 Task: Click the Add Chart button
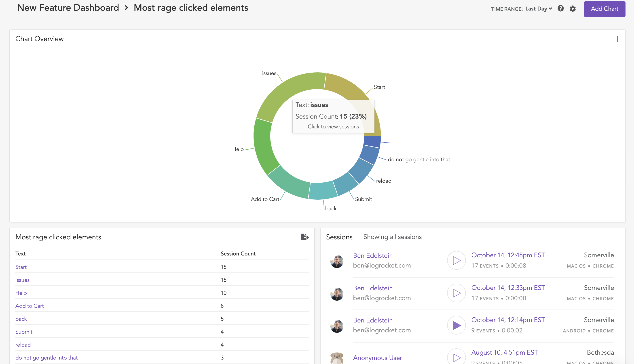[604, 9]
